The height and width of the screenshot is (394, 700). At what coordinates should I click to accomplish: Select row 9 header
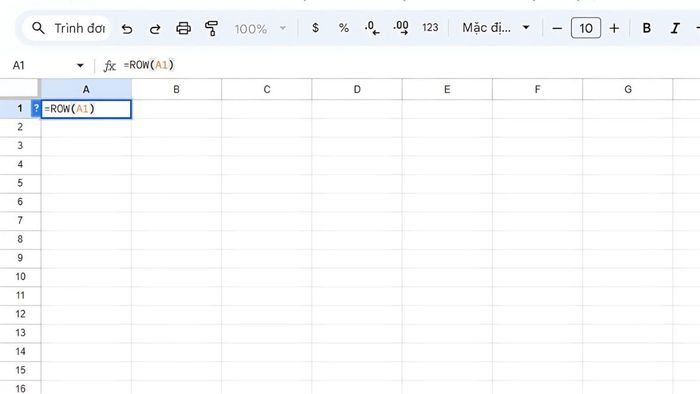20,258
